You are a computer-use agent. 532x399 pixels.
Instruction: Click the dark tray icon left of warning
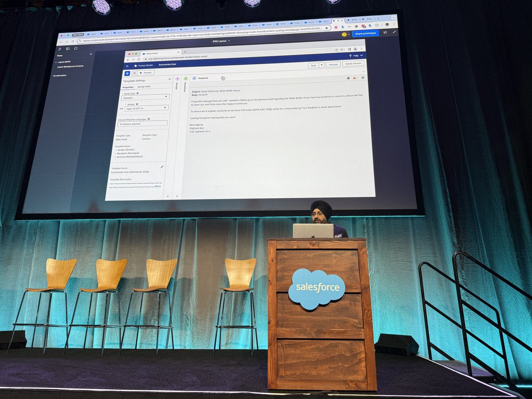(x=348, y=78)
